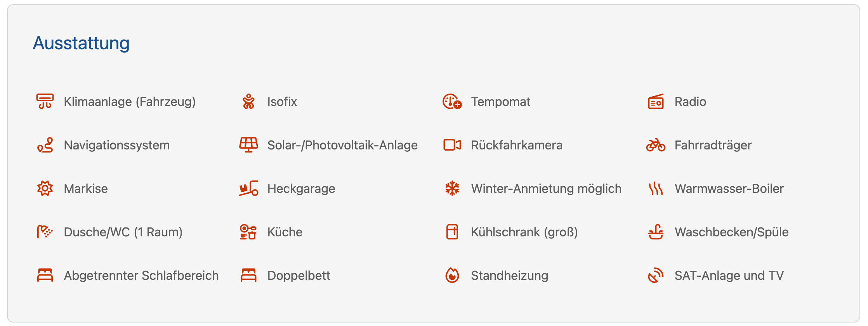The image size is (868, 326).
Task: Click the Rückfahrkamera camera icon
Action: click(452, 145)
